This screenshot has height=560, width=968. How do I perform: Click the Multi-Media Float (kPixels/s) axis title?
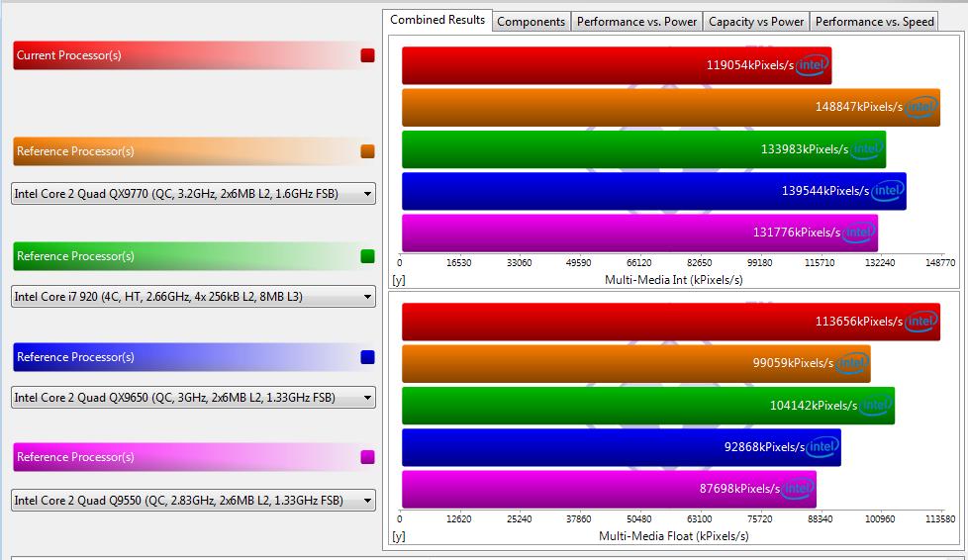click(673, 536)
